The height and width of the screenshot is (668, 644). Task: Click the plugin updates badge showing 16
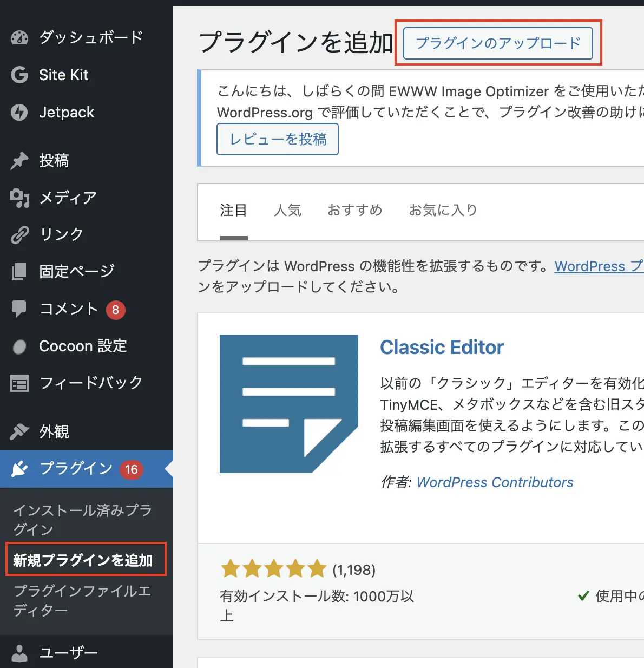coord(132,470)
